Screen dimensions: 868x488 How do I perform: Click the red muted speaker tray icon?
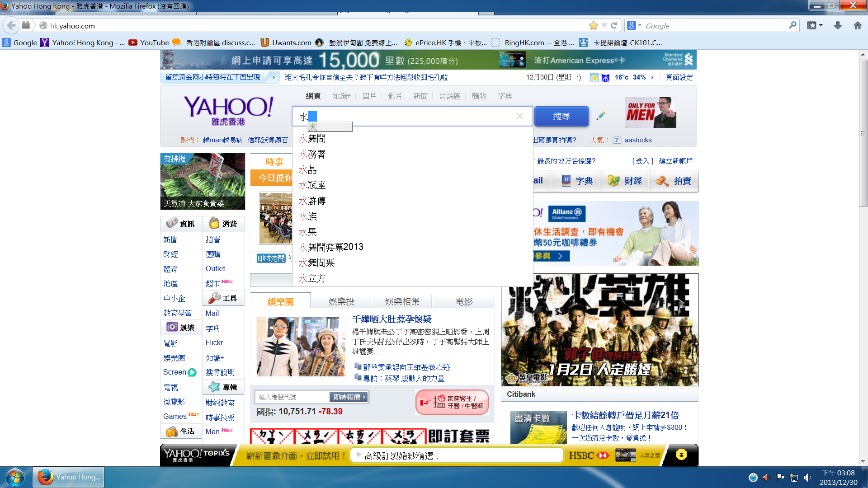tap(766, 477)
